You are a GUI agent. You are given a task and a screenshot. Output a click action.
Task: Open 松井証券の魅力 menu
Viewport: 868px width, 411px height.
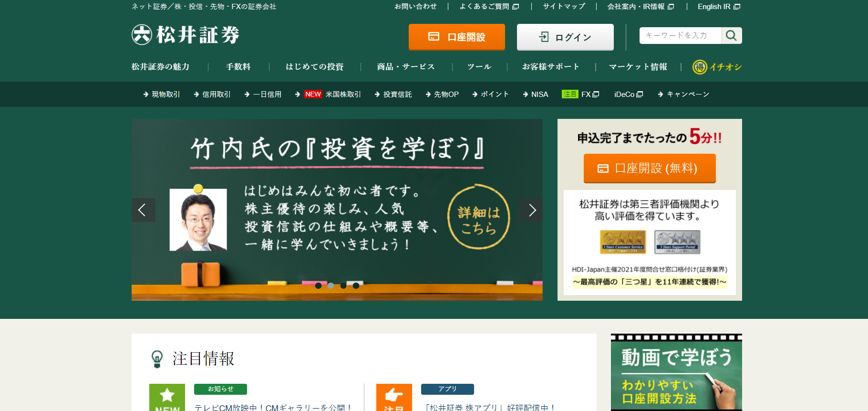(160, 67)
